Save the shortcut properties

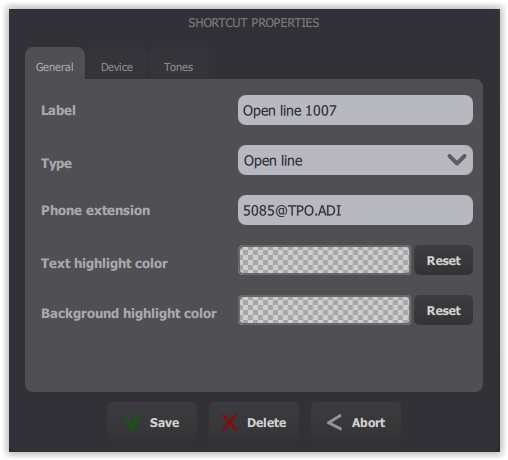152,422
